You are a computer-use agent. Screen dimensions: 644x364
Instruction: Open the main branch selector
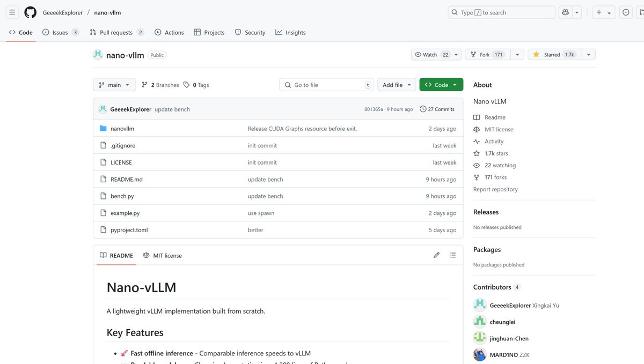114,85
